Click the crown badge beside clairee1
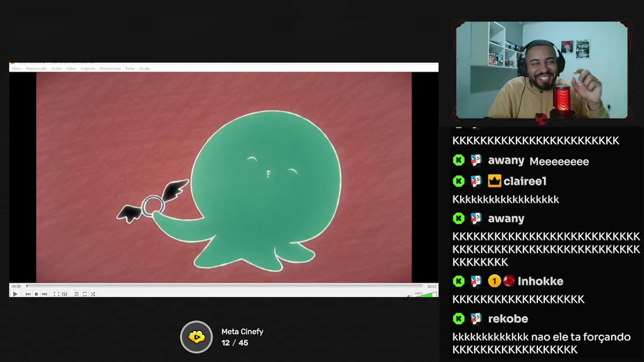 tap(495, 181)
